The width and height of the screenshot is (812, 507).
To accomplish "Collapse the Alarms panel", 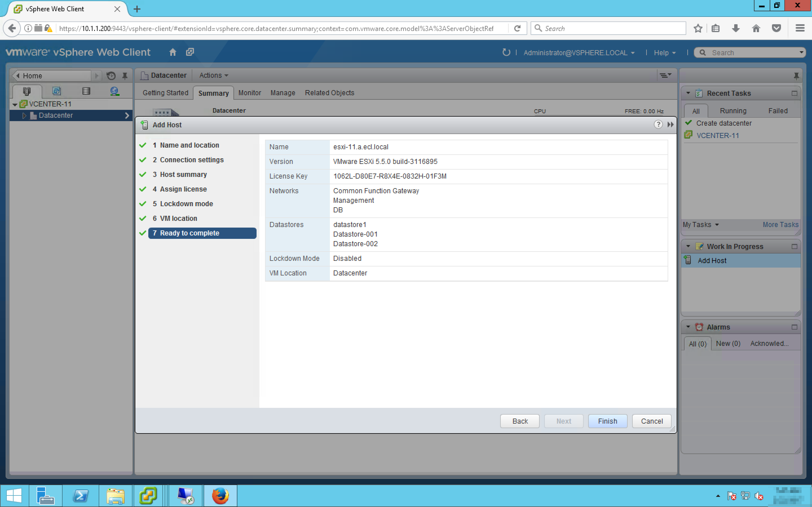I will click(688, 327).
